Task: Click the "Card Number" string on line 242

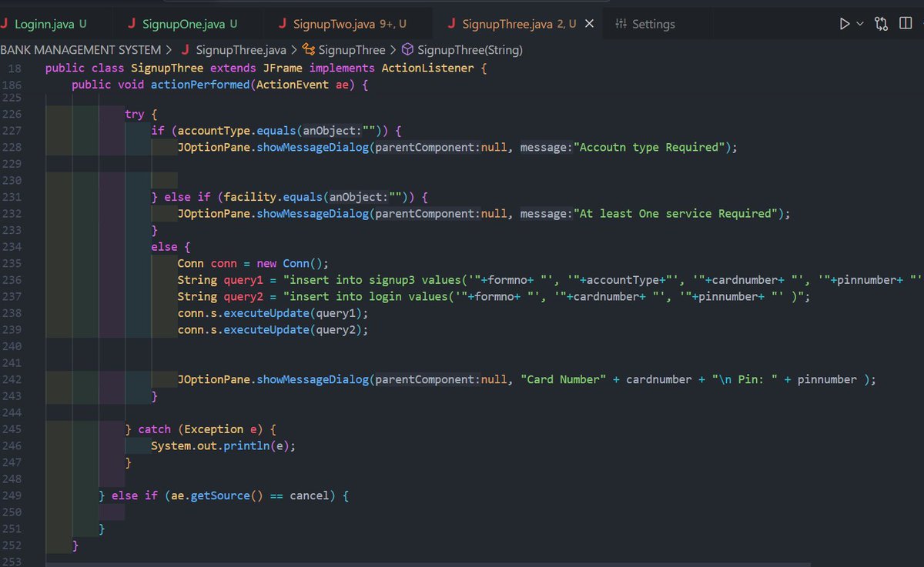Action: coord(565,379)
